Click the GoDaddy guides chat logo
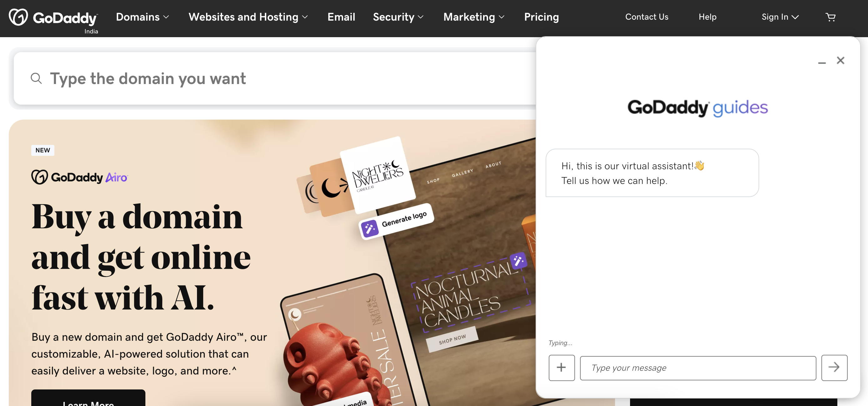Screen dimensions: 868x406 698,108
